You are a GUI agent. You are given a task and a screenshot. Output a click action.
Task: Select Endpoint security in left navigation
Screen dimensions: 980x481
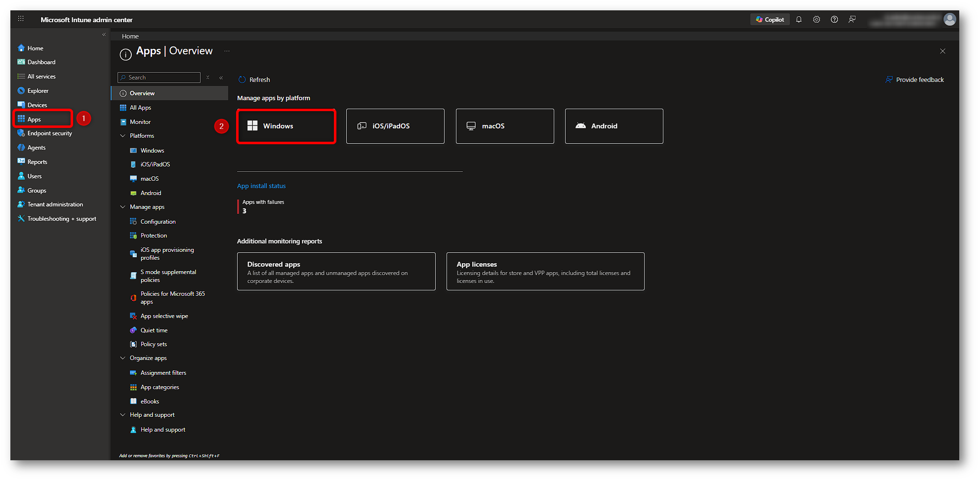point(49,133)
